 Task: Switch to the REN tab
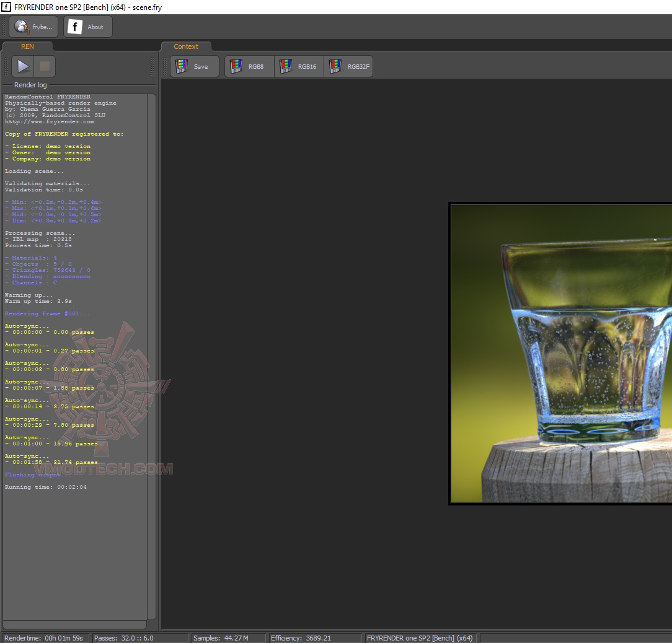pyautogui.click(x=27, y=46)
